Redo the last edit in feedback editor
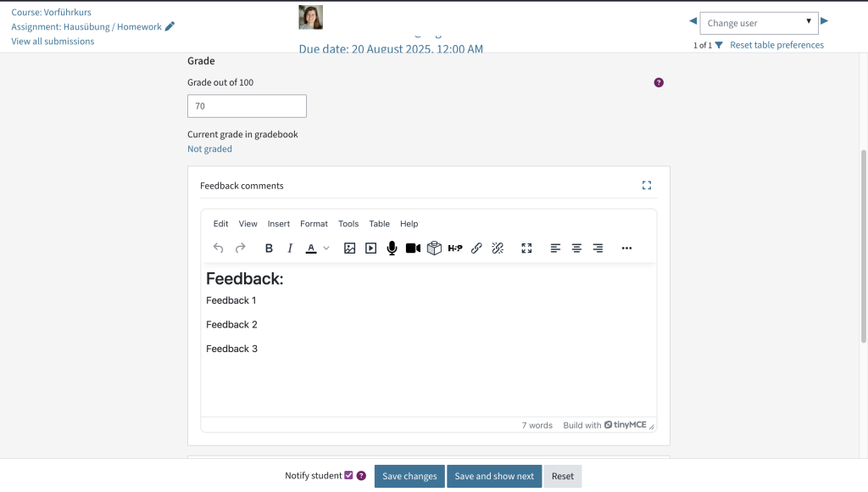The image size is (868, 492). 240,249
